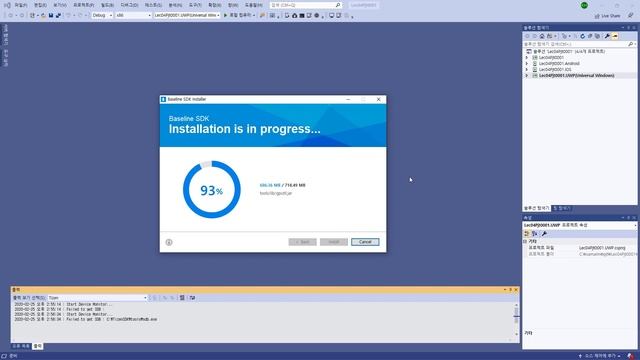640x360 pixels.
Task: Expand the iOS project node
Action: pos(527,70)
